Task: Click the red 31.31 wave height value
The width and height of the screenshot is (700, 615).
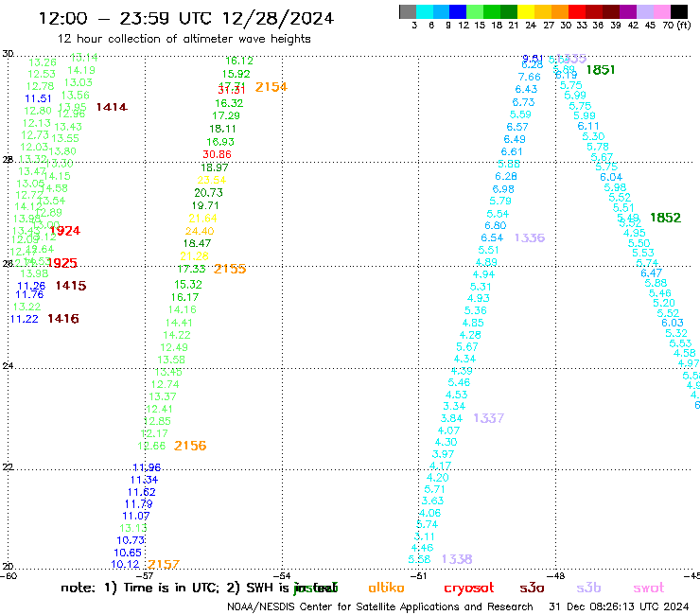Action: [232, 90]
